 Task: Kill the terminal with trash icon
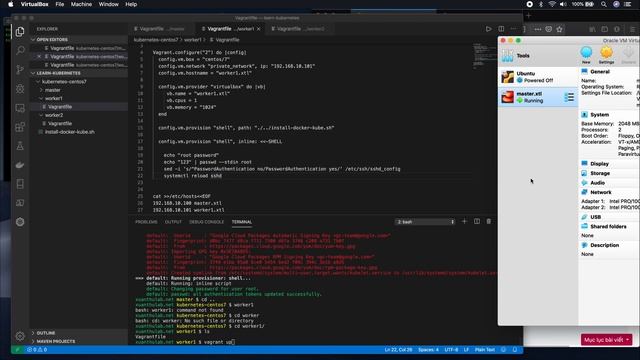coord(489,221)
